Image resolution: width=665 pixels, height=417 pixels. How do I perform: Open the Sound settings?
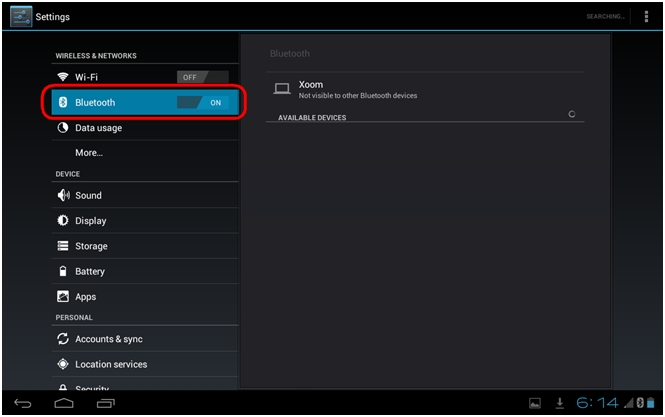(145, 195)
